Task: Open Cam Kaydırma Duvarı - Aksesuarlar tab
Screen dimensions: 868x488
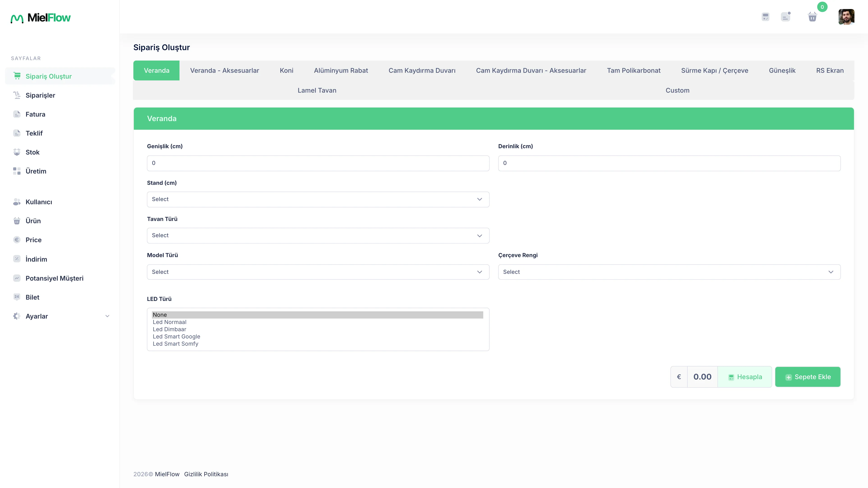Action: (531, 70)
